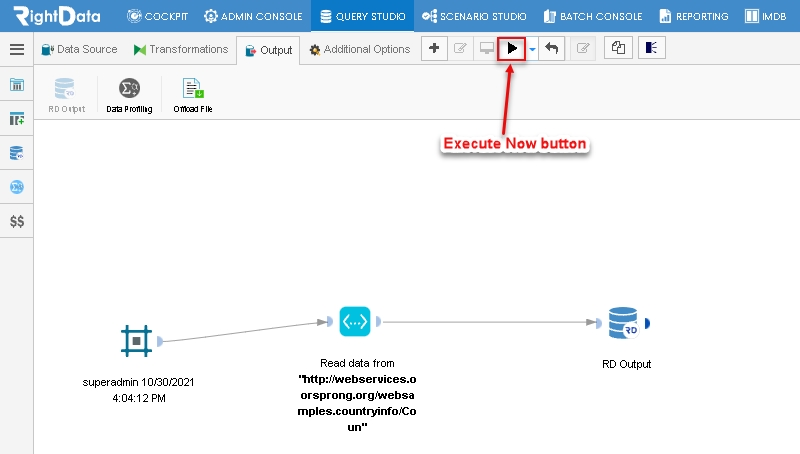Select the Data Profiling output icon

(x=129, y=95)
